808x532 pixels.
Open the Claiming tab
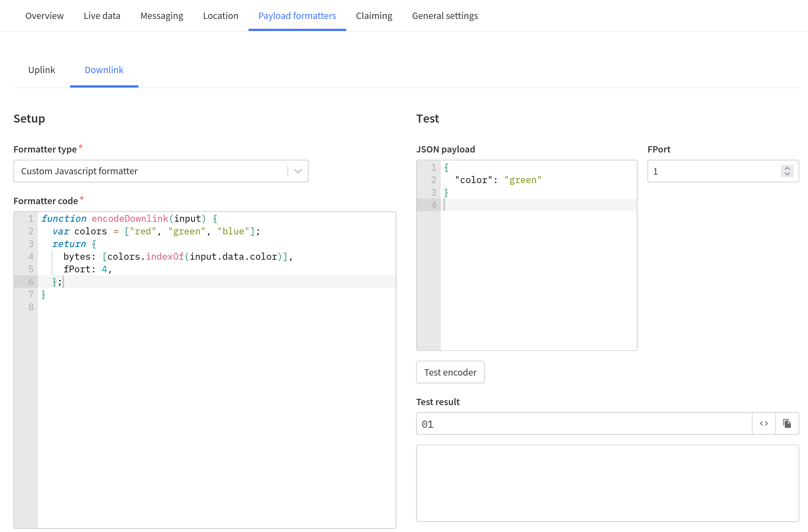[374, 16]
